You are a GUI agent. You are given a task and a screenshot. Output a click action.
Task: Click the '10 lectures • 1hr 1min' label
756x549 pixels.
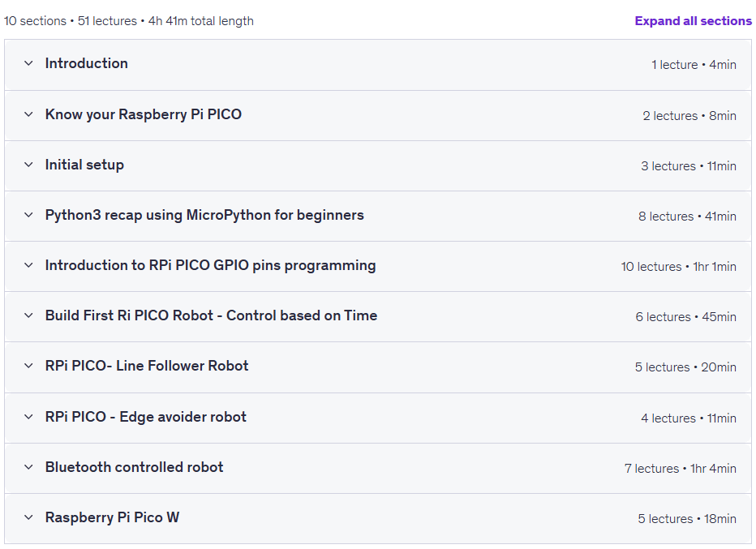tap(678, 267)
